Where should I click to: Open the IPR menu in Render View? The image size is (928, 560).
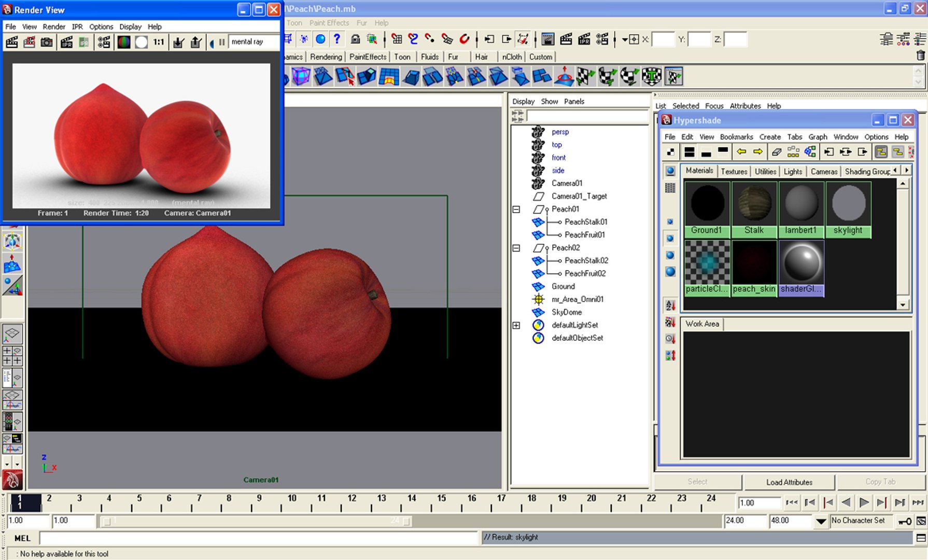77,26
